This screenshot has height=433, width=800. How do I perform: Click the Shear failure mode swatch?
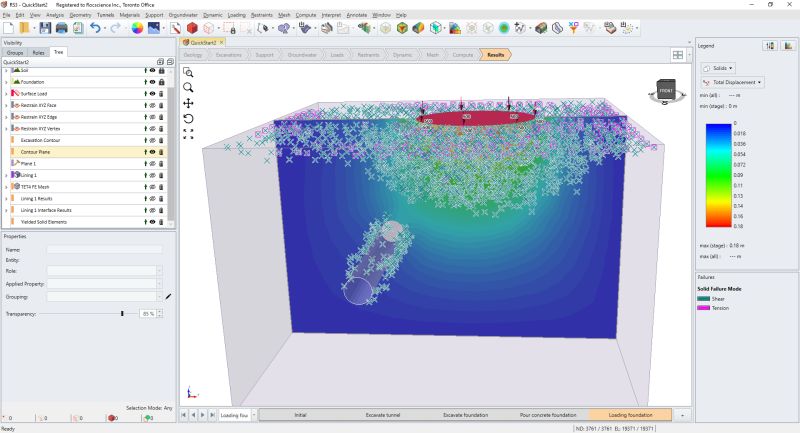704,299
